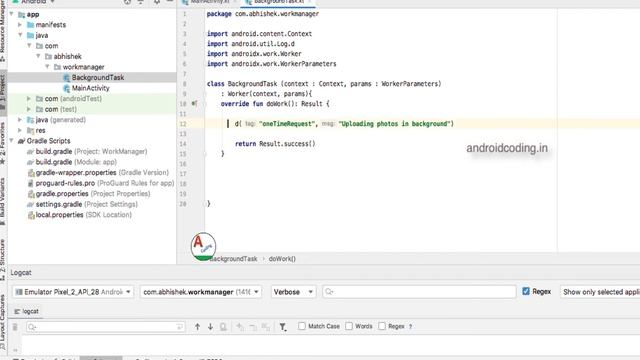Click the Gradle Scripts elephant icon
The height and width of the screenshot is (360, 640).
coord(22,141)
